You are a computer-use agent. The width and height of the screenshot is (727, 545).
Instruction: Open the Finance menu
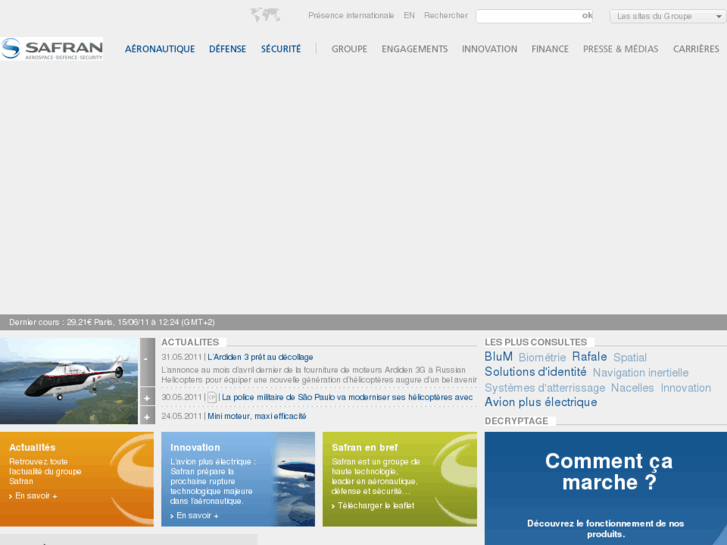[550, 49]
